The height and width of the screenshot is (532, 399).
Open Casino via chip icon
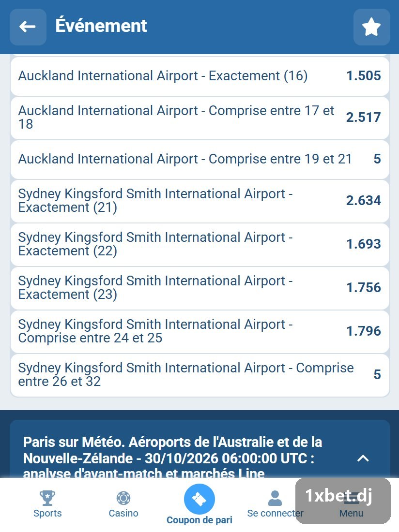click(x=123, y=498)
